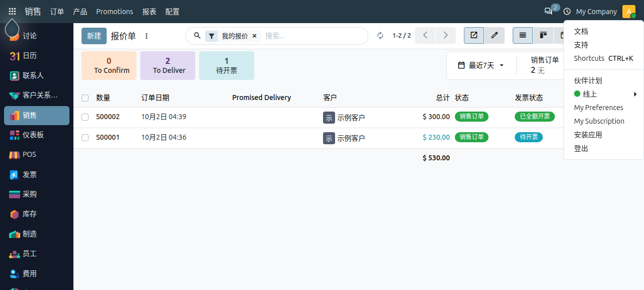Open the 员工 app in the sidebar
Viewport: 644px width, 290px height.
(x=37, y=254)
